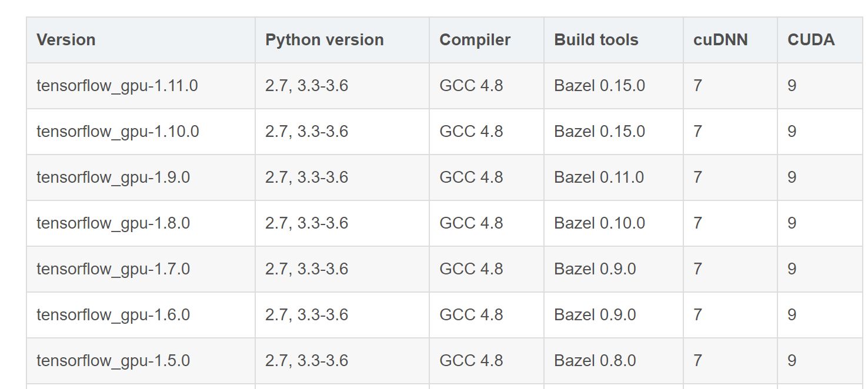Click the Bazel 0.8.0 cell
868x389 pixels.
point(613,361)
